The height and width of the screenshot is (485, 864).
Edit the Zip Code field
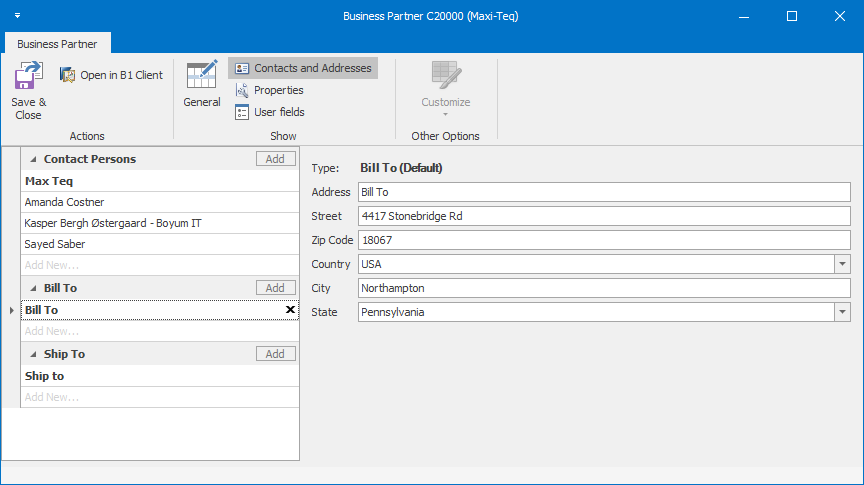click(604, 240)
